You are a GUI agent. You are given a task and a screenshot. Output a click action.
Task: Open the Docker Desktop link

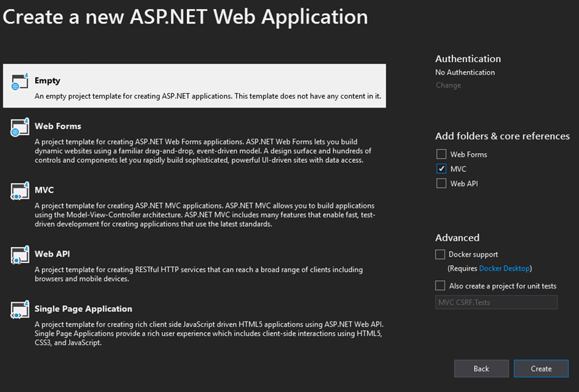coord(504,268)
